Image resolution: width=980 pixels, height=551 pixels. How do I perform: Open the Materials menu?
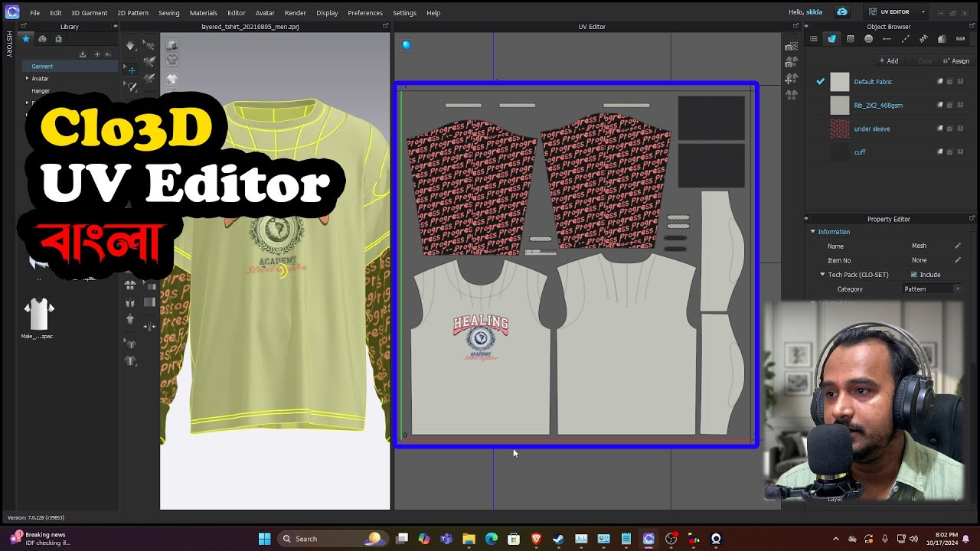pos(204,13)
